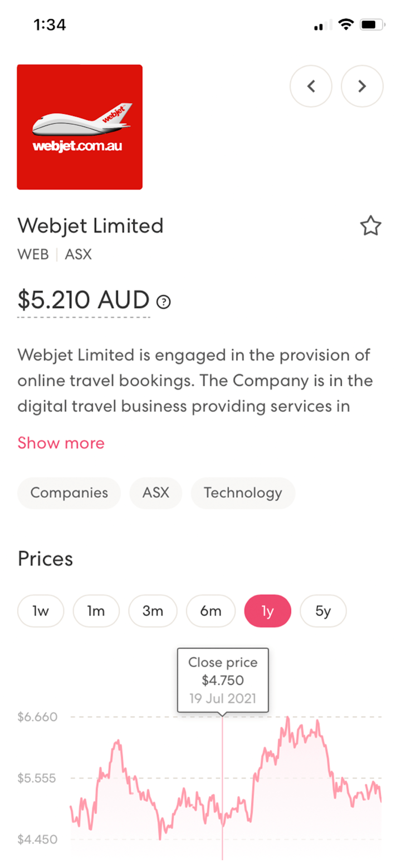Select the 1m price range
Image resolution: width=401 pixels, height=868 pixels.
[x=96, y=611]
